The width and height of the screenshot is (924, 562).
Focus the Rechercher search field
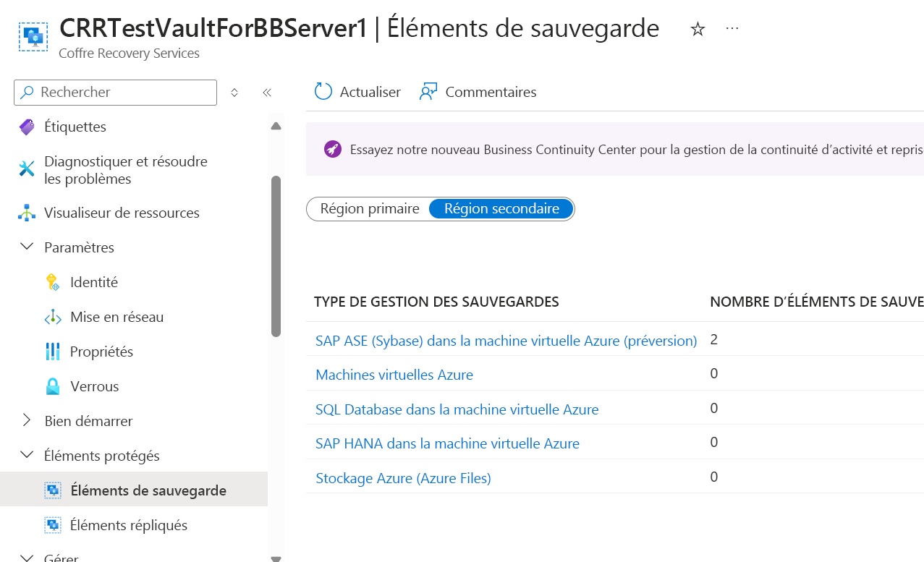pyautogui.click(x=115, y=93)
